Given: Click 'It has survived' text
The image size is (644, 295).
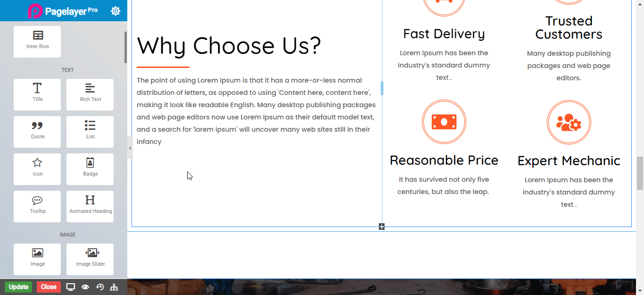Looking at the screenshot, I should (444, 185).
